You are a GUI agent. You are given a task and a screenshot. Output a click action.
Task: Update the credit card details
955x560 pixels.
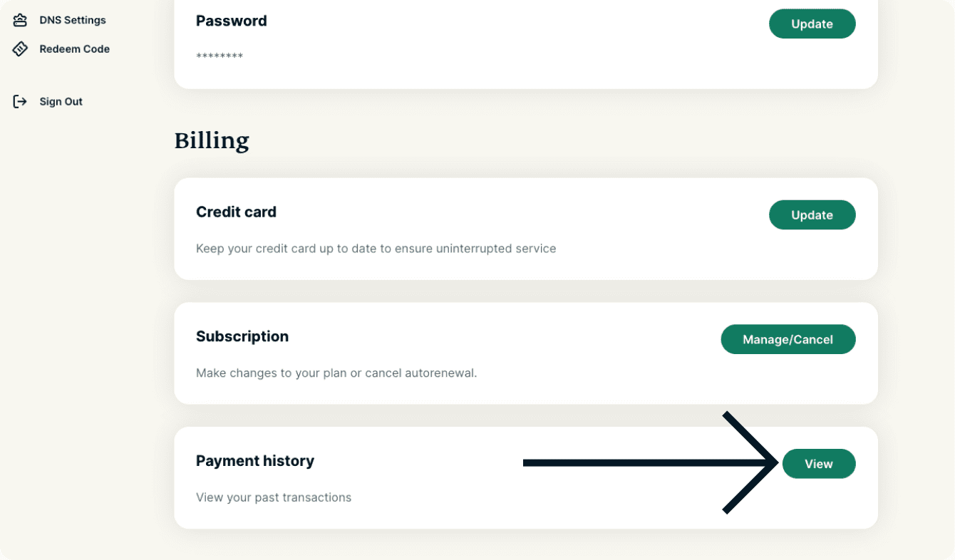pyautogui.click(x=812, y=215)
